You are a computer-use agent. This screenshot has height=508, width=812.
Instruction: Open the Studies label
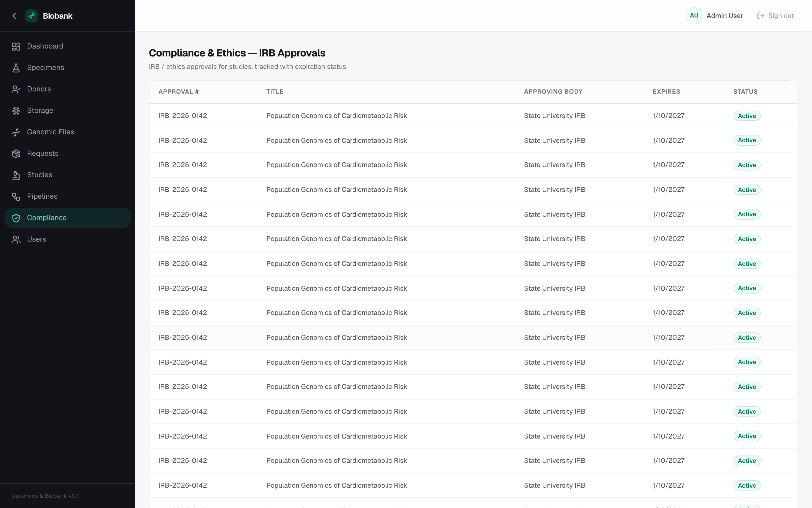[39, 175]
